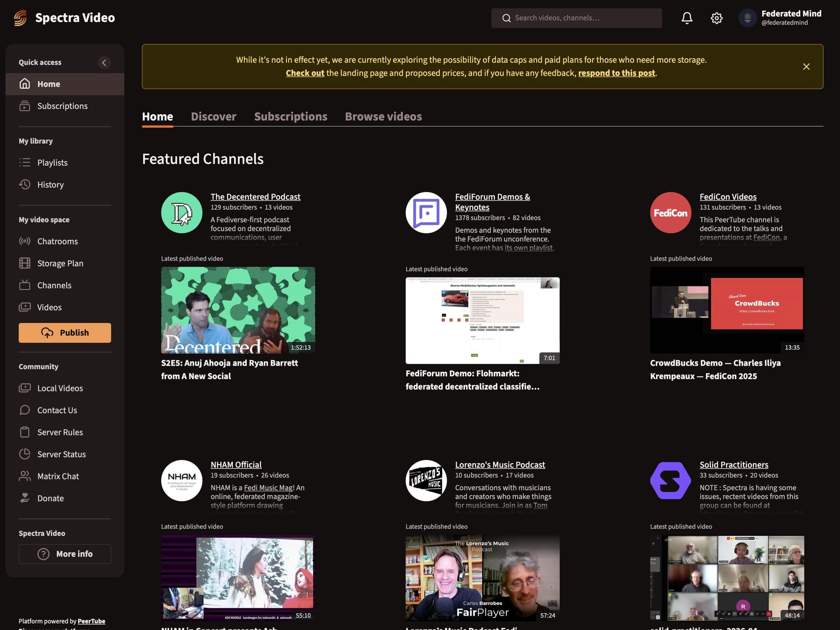840x630 pixels.
Task: Open the FediCon Videos channel link
Action: click(728, 197)
